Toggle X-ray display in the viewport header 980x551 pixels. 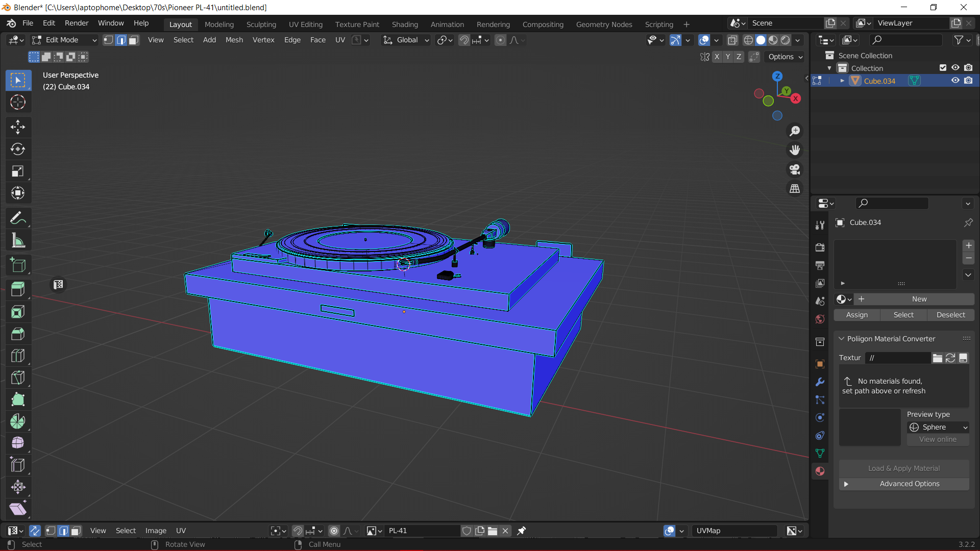click(x=732, y=40)
